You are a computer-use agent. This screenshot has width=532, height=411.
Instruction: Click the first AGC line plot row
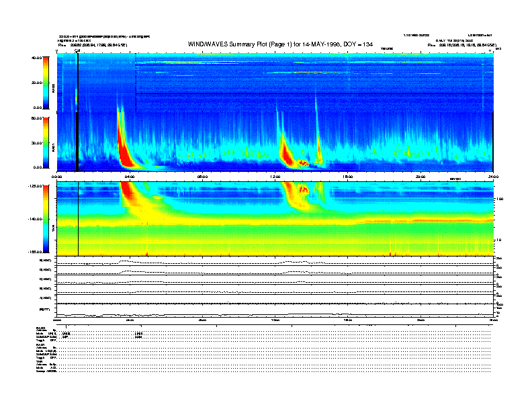[x=275, y=261]
